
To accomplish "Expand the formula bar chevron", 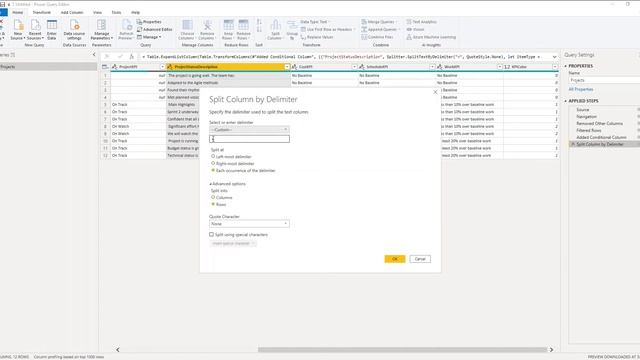I will [x=554, y=57].
